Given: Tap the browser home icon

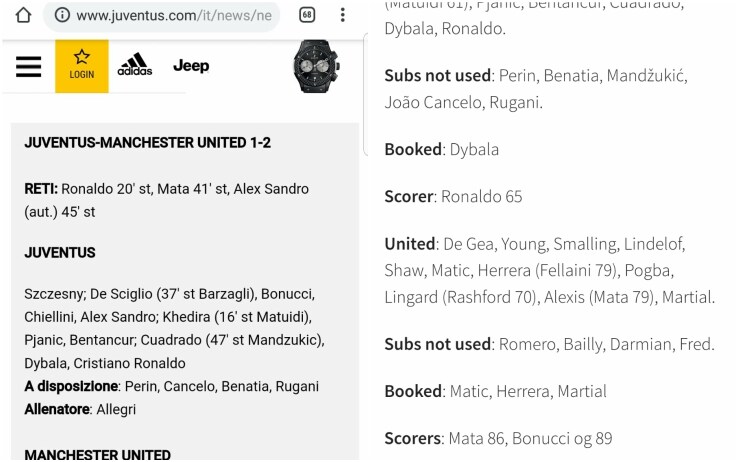Looking at the screenshot, I should point(23,15).
